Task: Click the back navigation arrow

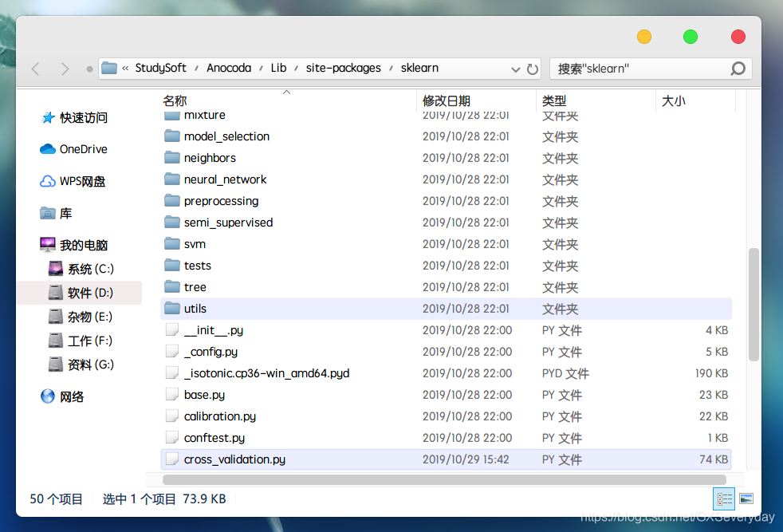Action: 35,69
